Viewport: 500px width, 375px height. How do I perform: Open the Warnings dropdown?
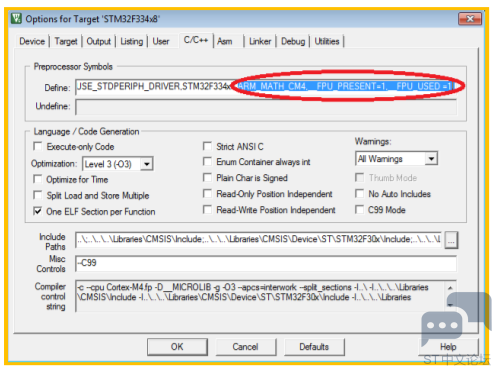tap(431, 159)
